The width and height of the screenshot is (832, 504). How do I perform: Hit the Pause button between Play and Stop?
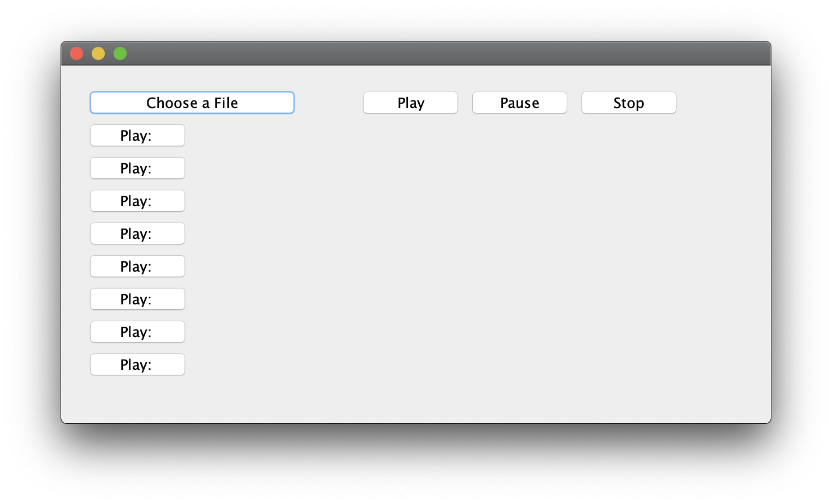pos(520,103)
